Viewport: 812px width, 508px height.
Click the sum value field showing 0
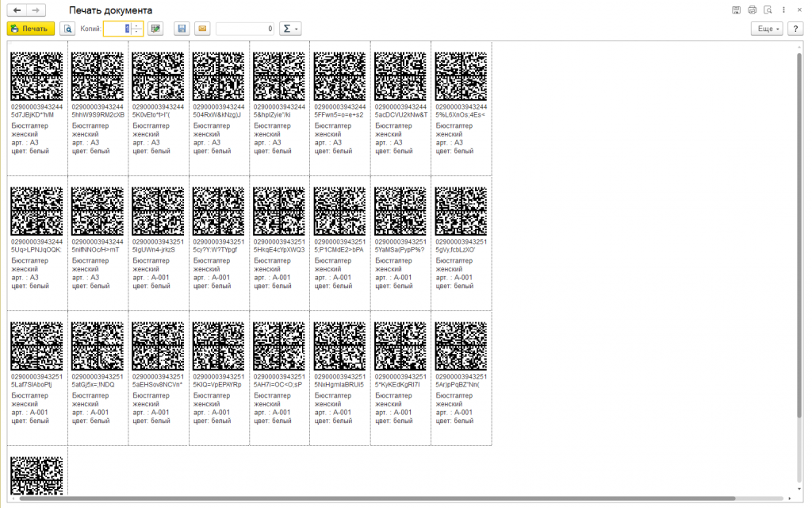(x=245, y=29)
